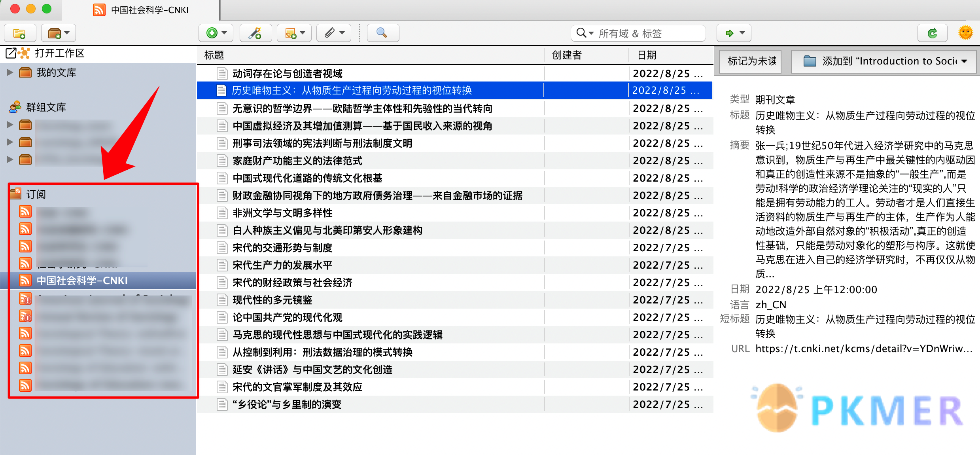Screen dimensions: 980x455
Task: Expand the second group library
Action: (10, 142)
